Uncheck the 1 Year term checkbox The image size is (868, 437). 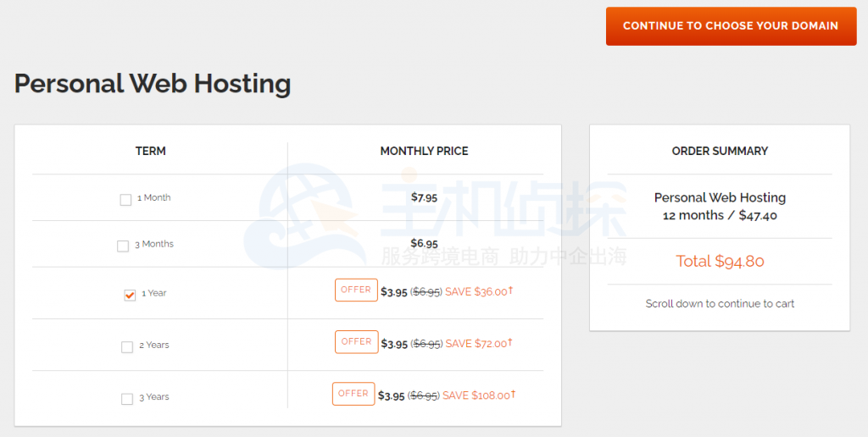pyautogui.click(x=130, y=295)
